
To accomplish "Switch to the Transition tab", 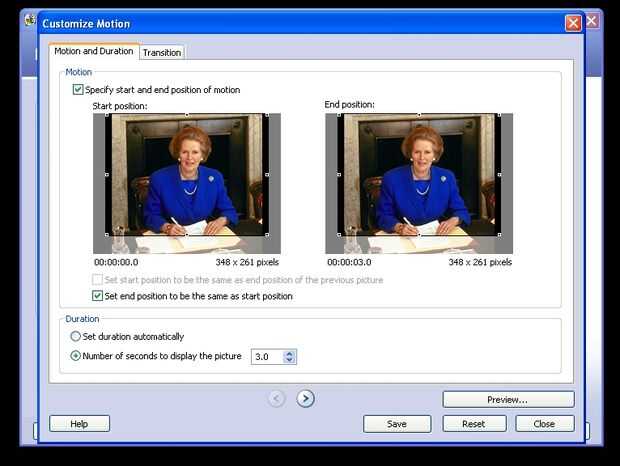I will point(162,53).
